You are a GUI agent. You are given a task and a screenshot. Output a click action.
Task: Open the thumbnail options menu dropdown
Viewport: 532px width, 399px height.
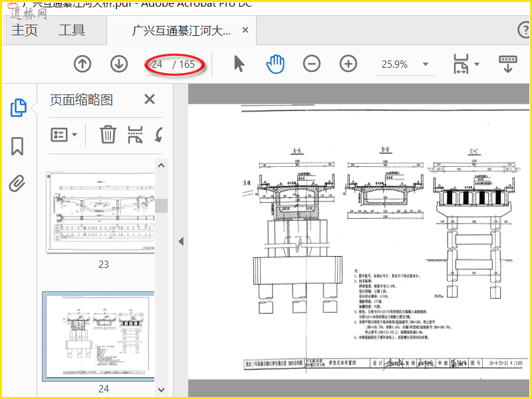(64, 135)
